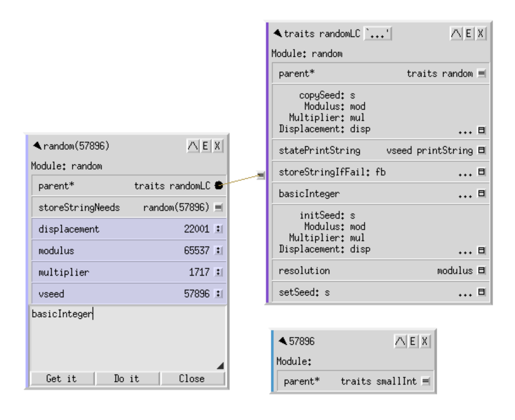
Task: Click the arrow icon beside traits randomLC title
Action: click(x=278, y=33)
